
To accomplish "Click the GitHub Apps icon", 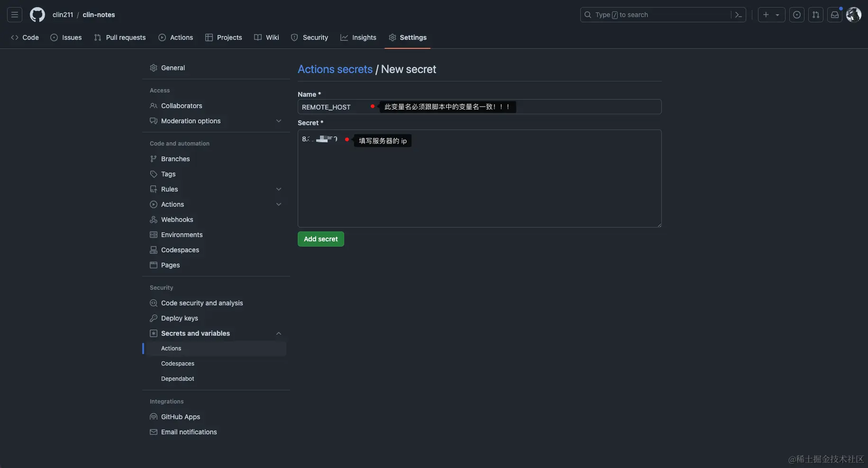I will pos(154,417).
